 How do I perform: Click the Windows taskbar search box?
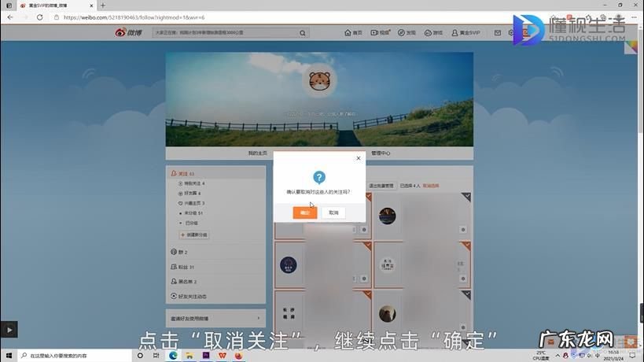[75, 356]
